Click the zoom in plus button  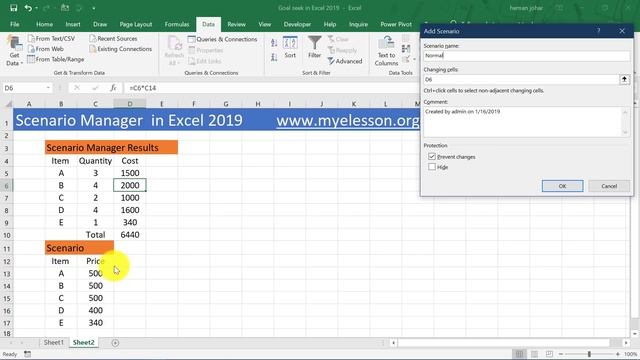pos(617,354)
